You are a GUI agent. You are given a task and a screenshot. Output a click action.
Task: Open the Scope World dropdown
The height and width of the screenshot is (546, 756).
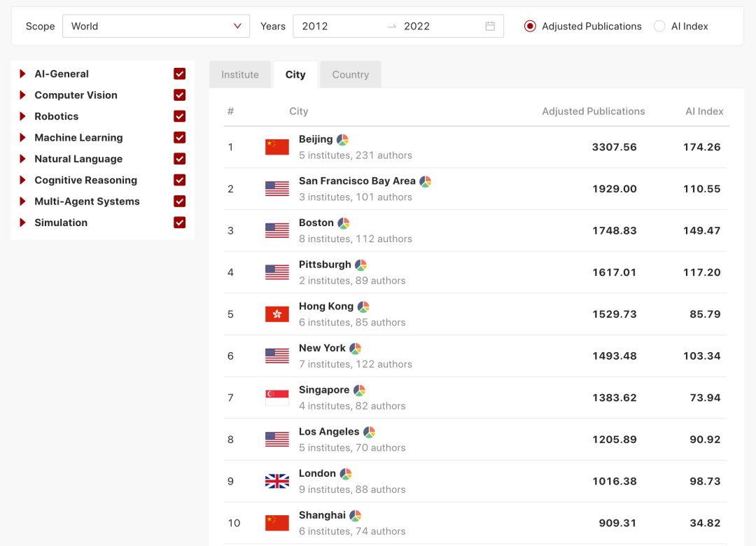155,26
